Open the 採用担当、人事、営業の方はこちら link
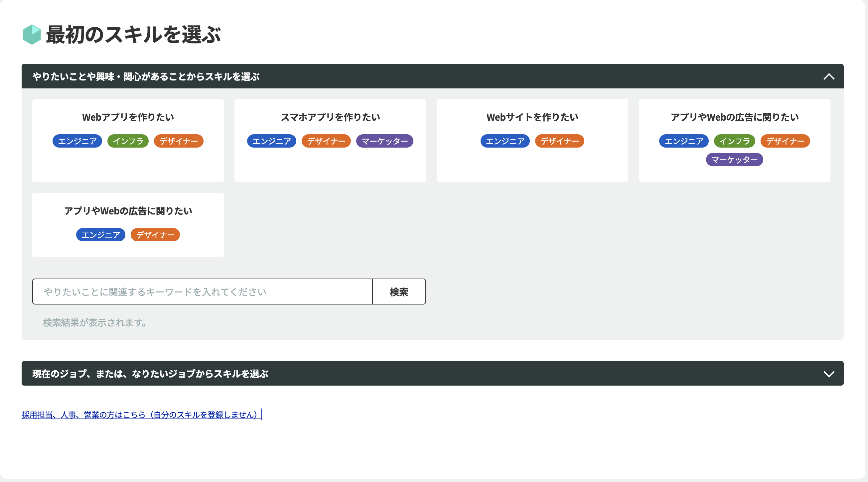Image resolution: width=868 pixels, height=482 pixels. 140,415
